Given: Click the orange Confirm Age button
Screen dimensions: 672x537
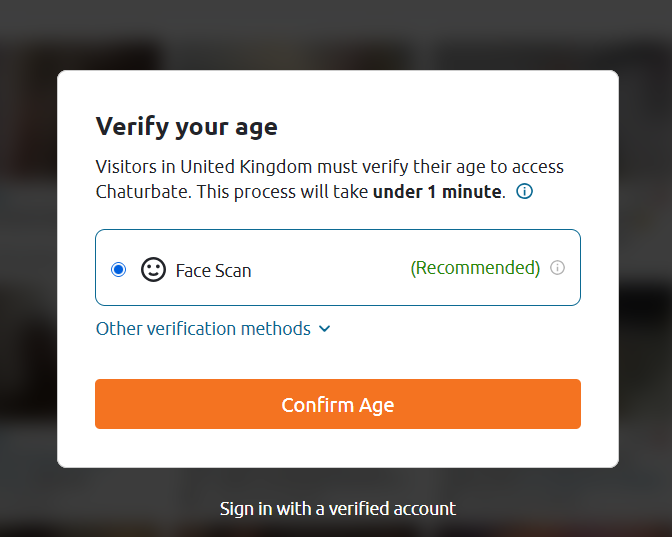Looking at the screenshot, I should (x=338, y=404).
